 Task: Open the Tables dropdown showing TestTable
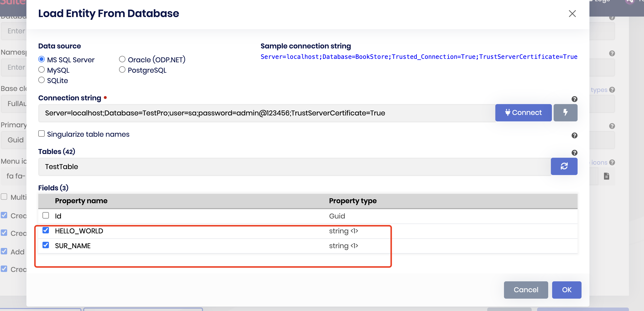[294, 167]
